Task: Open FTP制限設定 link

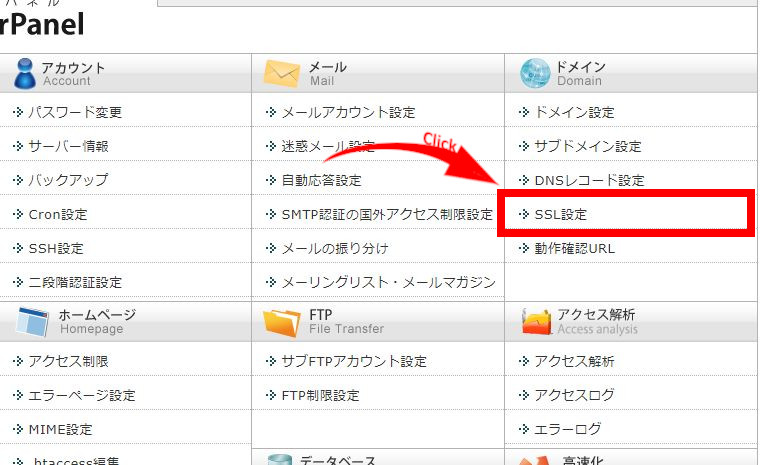Action: coord(321,395)
